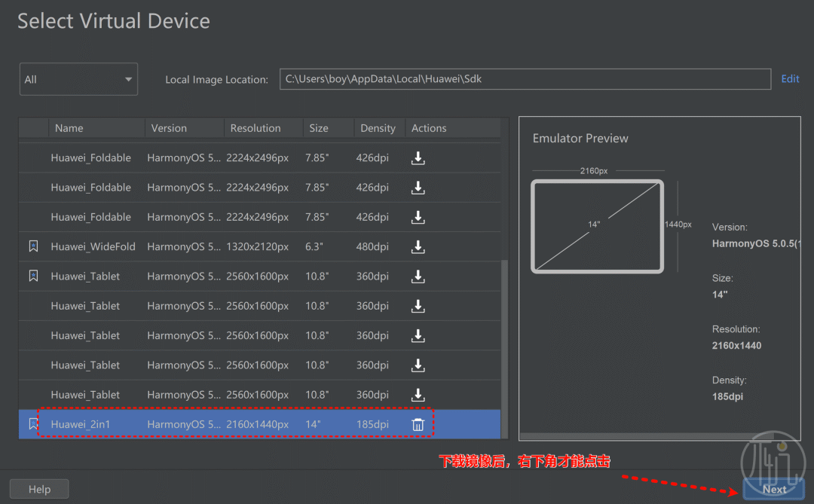Download the image for the bottom Huawei_Tablet row
Image resolution: width=814 pixels, height=504 pixels.
coord(418,395)
